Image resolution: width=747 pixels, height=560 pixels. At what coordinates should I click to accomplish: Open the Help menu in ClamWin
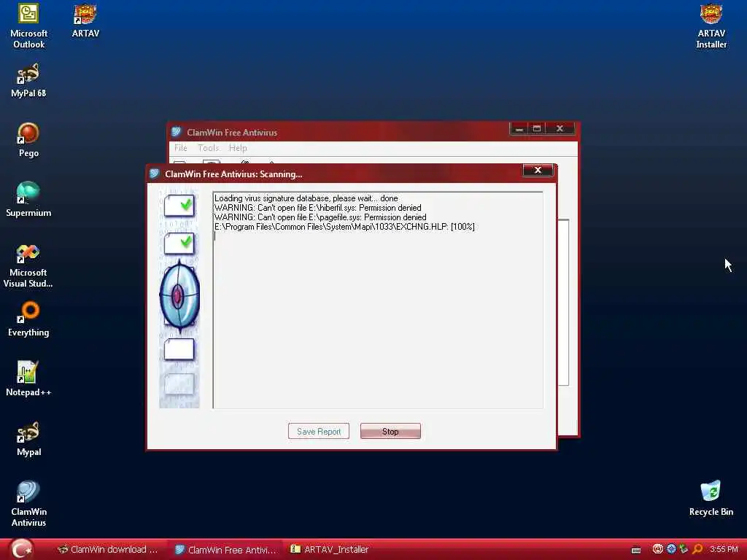(238, 148)
